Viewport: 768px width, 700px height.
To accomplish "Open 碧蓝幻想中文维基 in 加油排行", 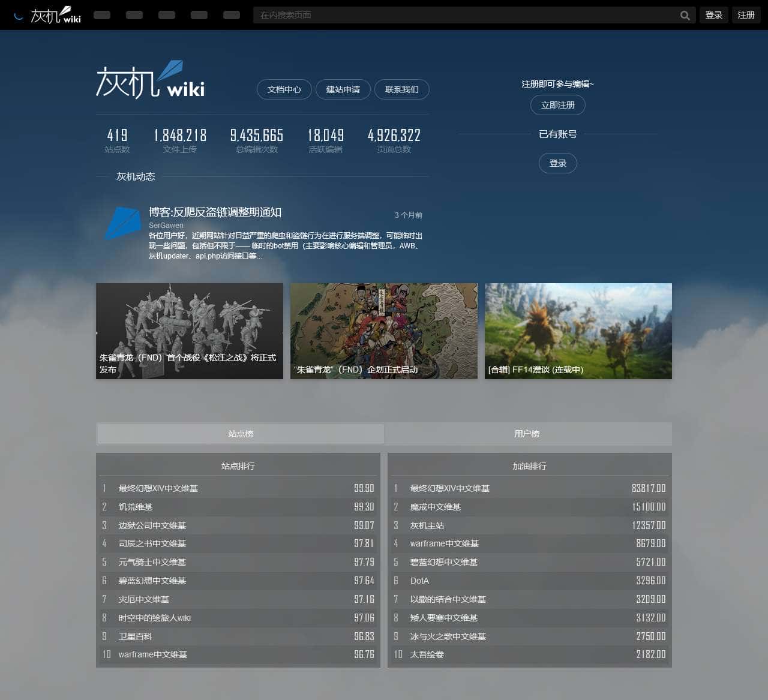I will (x=443, y=562).
